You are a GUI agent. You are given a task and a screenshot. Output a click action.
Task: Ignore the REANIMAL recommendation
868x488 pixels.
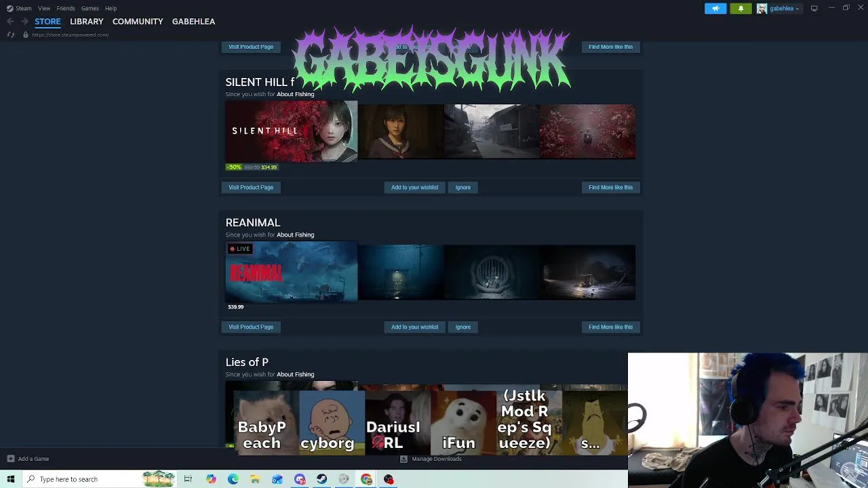(x=462, y=327)
